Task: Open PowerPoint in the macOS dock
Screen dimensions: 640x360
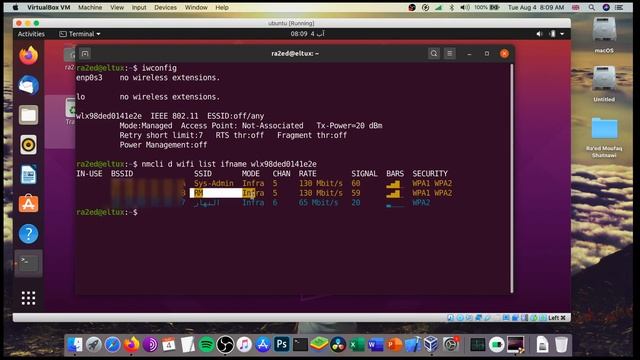Action: (x=394, y=345)
